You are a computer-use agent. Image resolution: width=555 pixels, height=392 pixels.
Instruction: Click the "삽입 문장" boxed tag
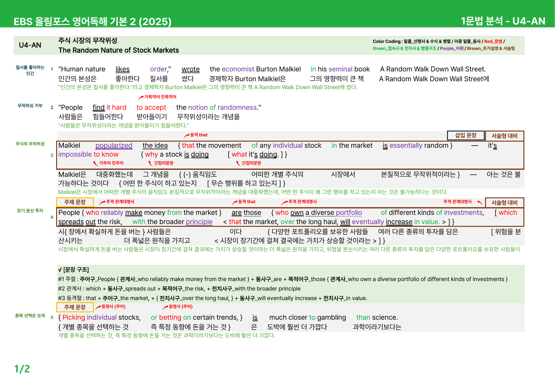pos(466,135)
